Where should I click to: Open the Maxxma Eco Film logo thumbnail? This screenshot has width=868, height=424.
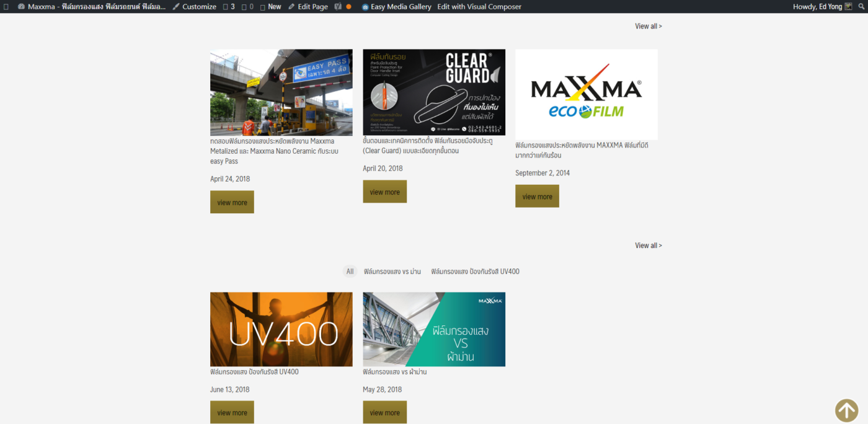[x=587, y=95]
